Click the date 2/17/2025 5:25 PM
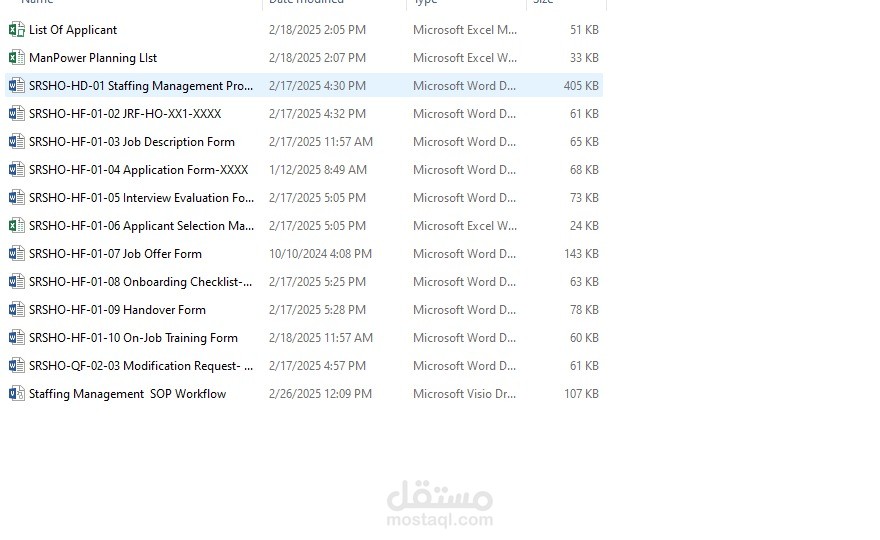This screenshot has height=540, width=880. click(317, 282)
